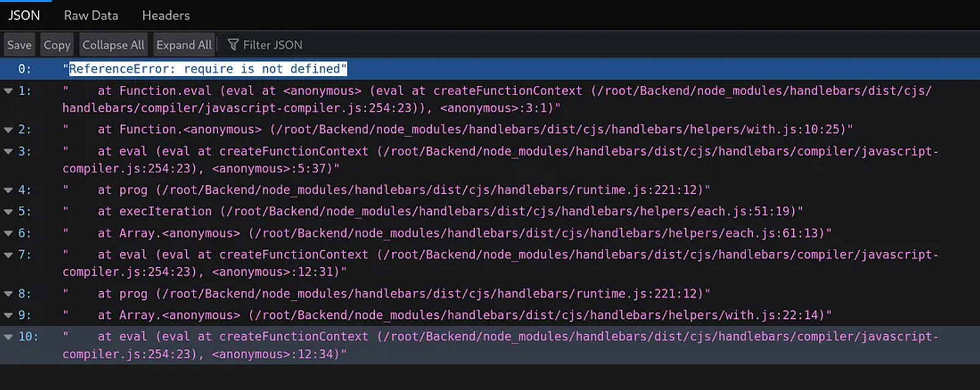Click row index 5 label
980x390 pixels.
(24, 212)
